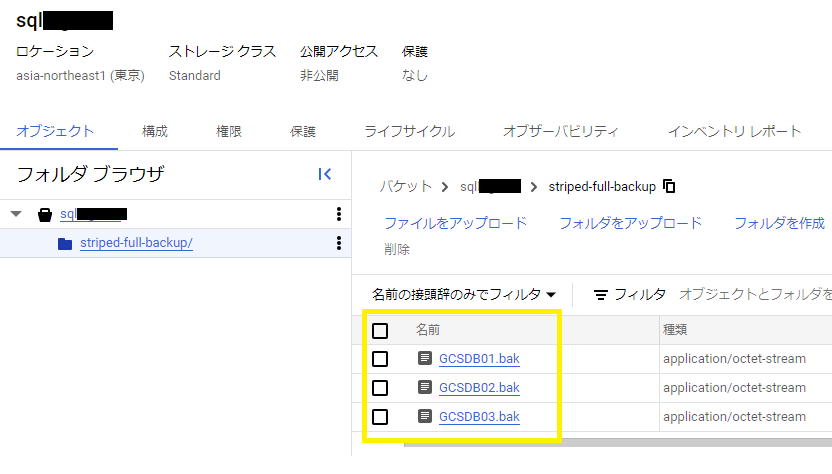Click the file icon of GCSDB02.bak
The image size is (832, 474).
pyautogui.click(x=424, y=387)
